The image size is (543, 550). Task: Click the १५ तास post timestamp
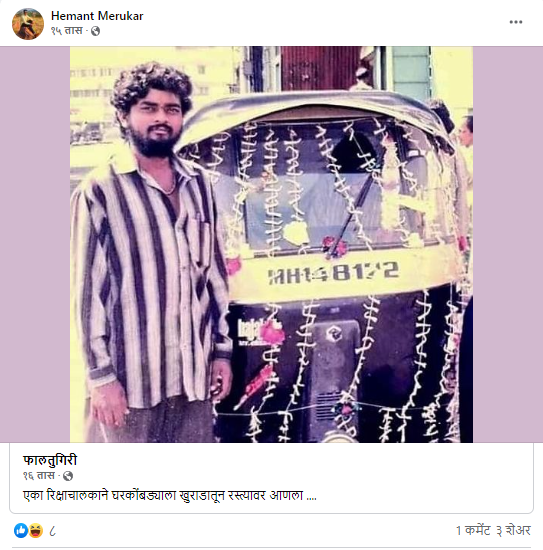[67, 31]
